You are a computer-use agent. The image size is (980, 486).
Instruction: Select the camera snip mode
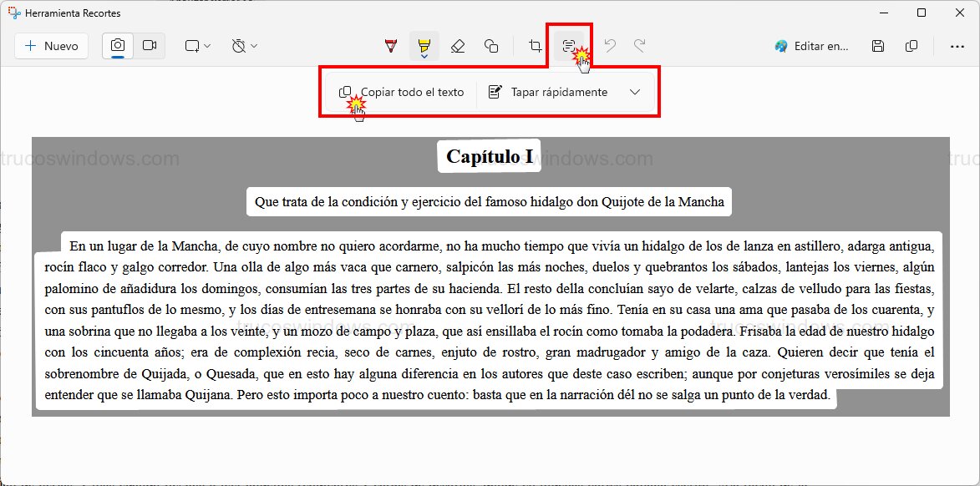117,46
